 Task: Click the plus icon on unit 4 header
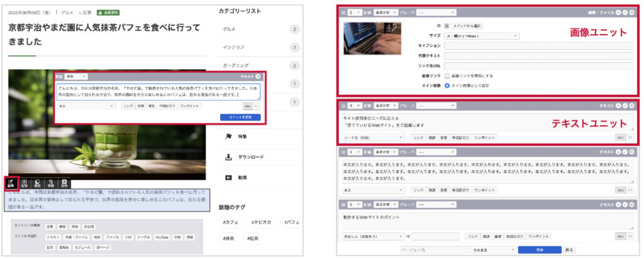pyautogui.click(x=618, y=152)
